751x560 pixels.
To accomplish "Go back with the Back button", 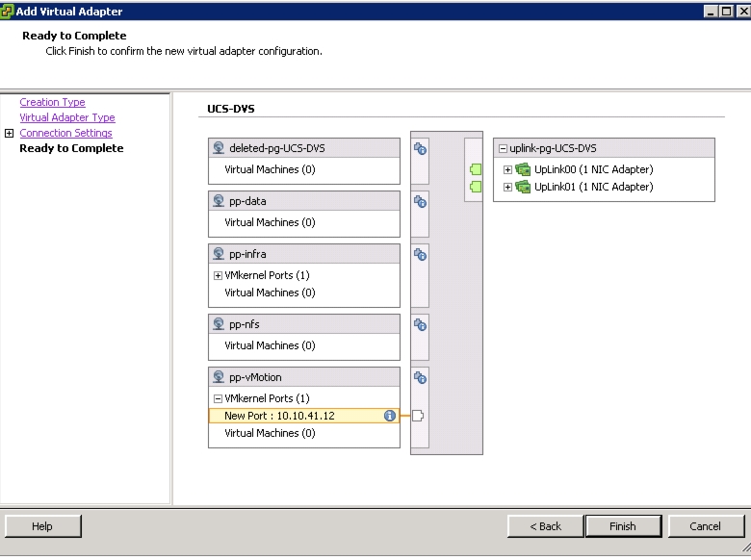I will tap(546, 526).
